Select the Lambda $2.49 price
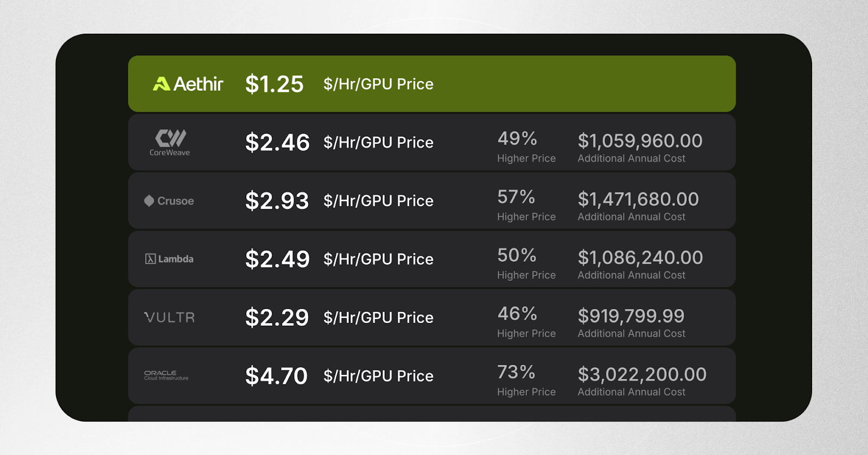868x455 pixels. point(277,259)
